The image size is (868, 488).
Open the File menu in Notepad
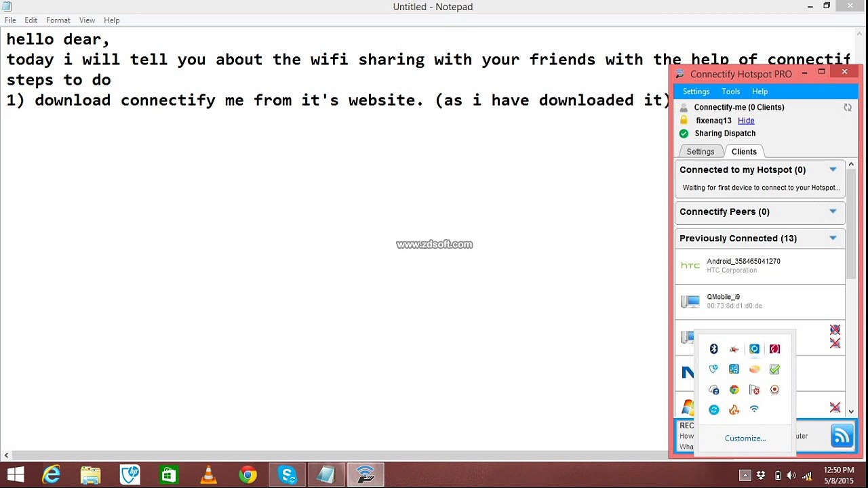pyautogui.click(x=10, y=20)
